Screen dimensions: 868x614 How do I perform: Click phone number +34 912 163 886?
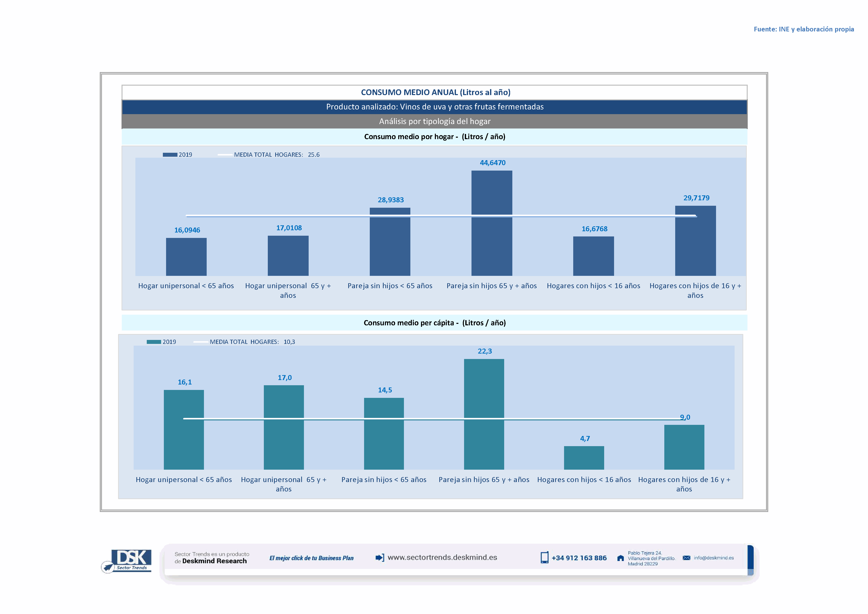pyautogui.click(x=579, y=558)
